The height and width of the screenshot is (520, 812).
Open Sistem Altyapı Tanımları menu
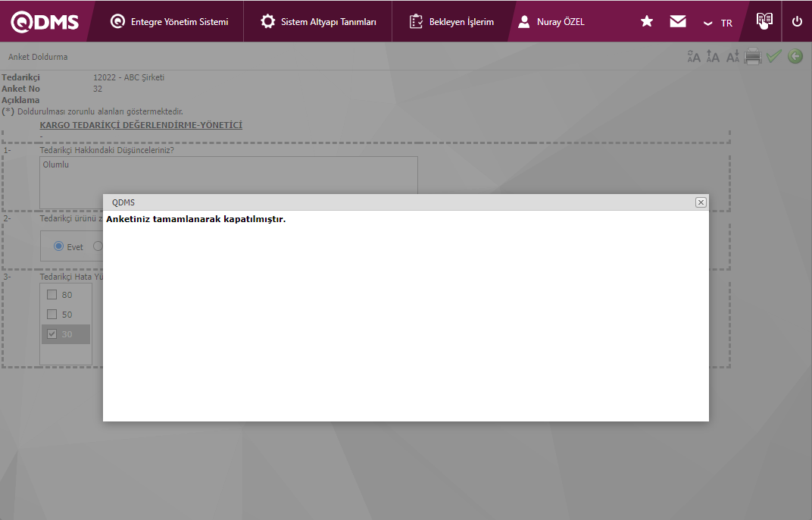[x=318, y=22]
